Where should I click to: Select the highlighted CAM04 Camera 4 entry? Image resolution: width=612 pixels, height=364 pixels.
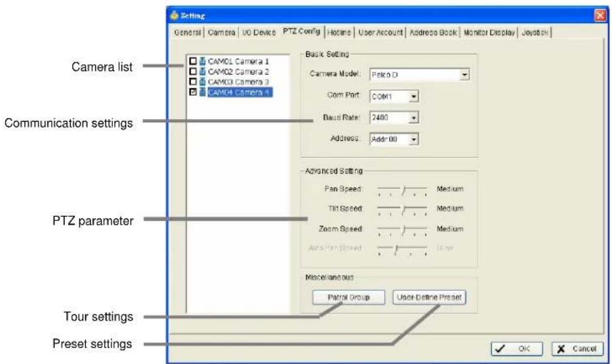(x=240, y=92)
